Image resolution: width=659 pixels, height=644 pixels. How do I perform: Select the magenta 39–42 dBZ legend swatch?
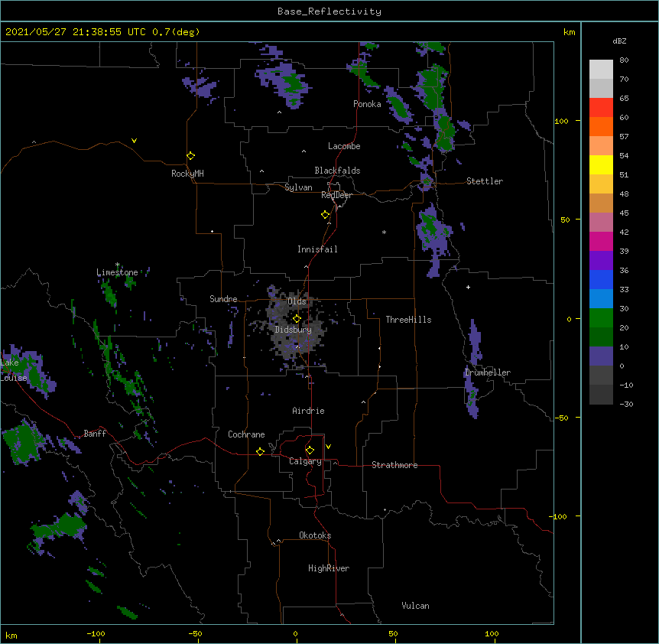pos(601,241)
